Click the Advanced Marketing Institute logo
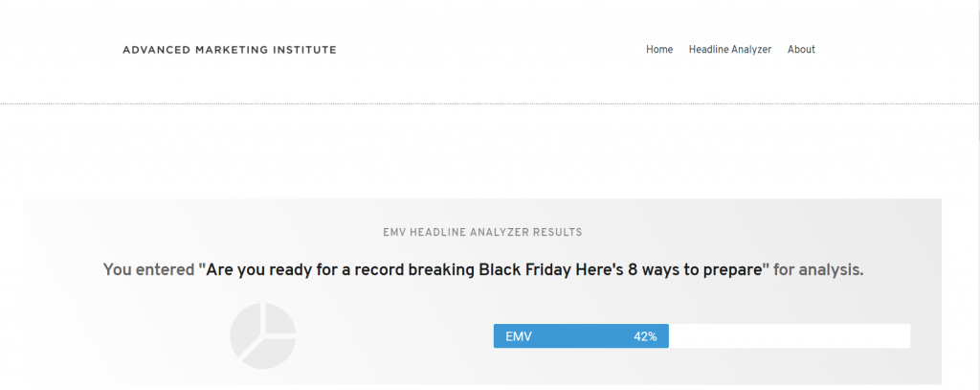This screenshot has height=390, width=980. tap(230, 50)
